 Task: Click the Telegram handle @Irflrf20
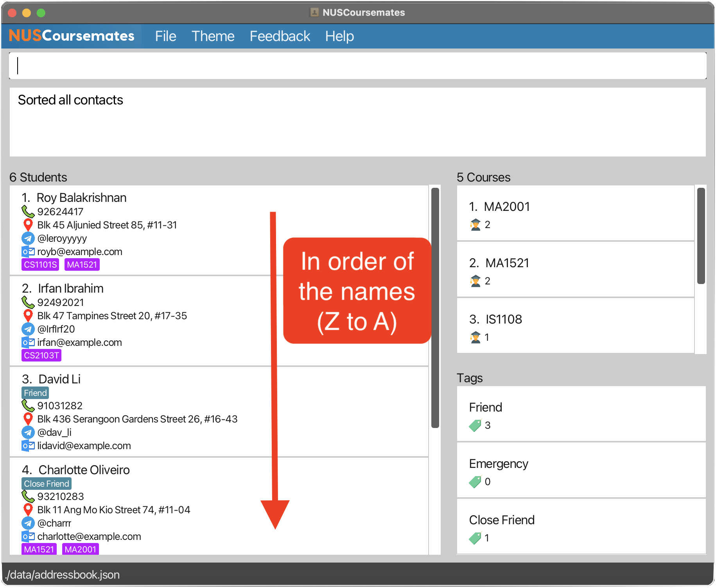[x=56, y=329]
